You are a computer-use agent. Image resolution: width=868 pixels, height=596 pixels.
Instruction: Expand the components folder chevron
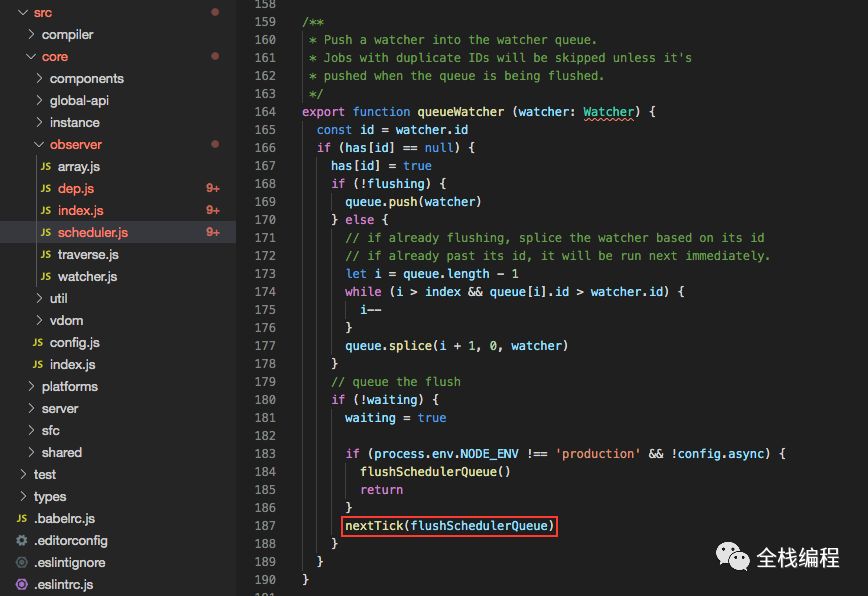click(39, 78)
